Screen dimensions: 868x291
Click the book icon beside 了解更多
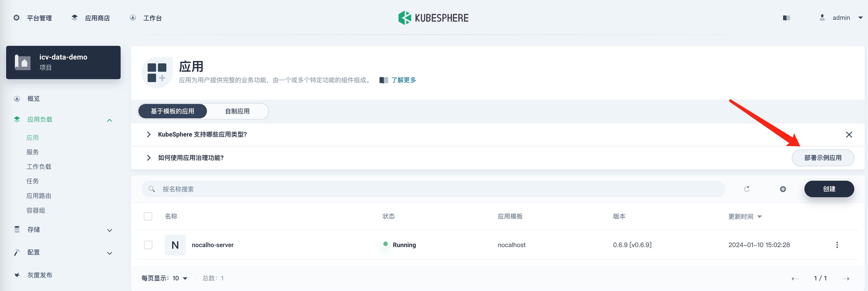tap(383, 80)
